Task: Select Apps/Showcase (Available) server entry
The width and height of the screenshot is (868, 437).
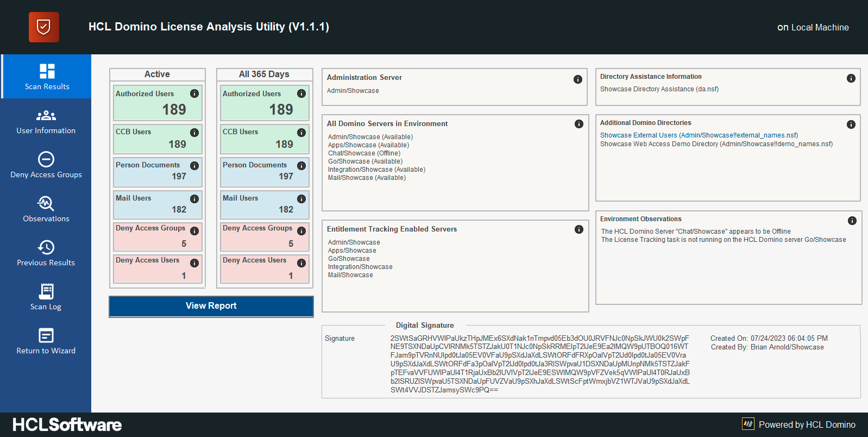Action: point(369,145)
